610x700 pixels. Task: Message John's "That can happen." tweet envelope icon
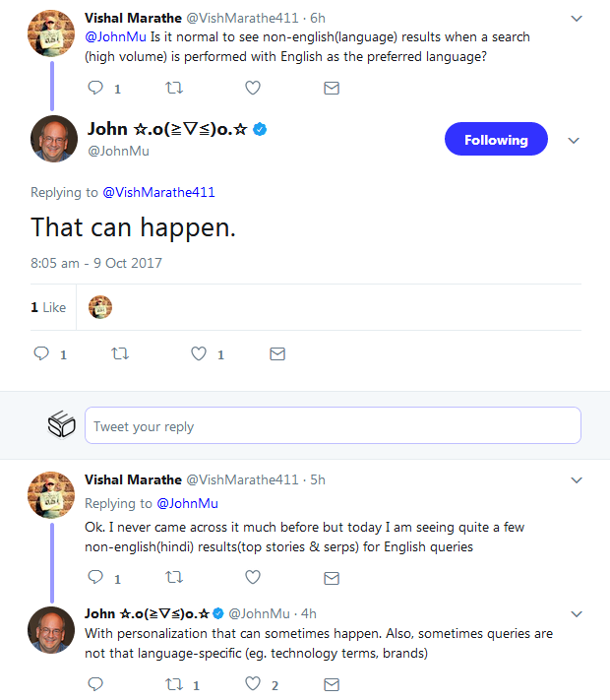click(x=277, y=353)
